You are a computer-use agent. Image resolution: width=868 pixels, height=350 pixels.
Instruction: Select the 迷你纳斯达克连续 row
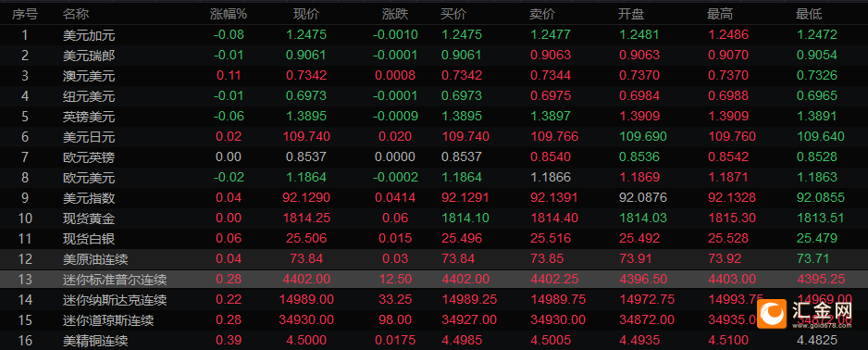coord(434,300)
